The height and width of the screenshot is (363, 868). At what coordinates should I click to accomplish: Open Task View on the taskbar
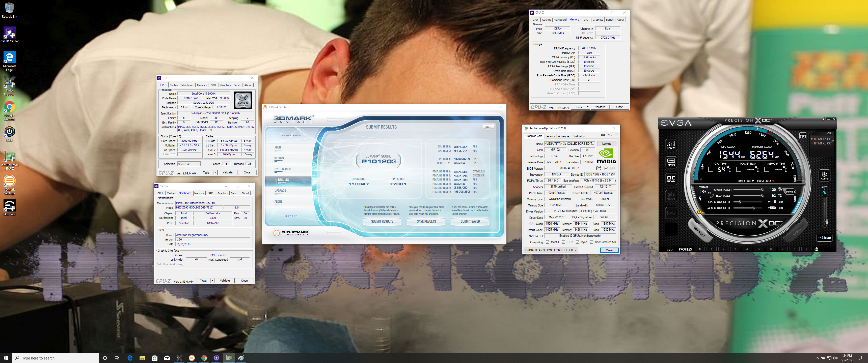pyautogui.click(x=117, y=358)
